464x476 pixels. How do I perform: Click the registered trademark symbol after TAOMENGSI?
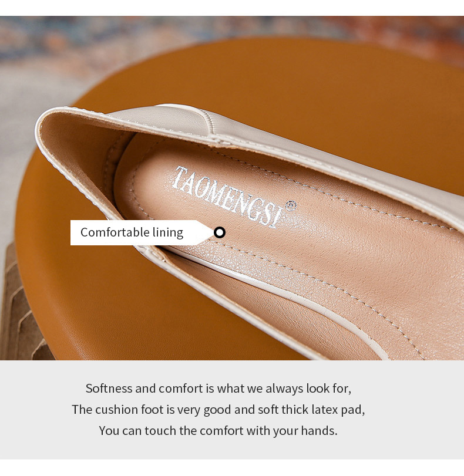(x=291, y=205)
